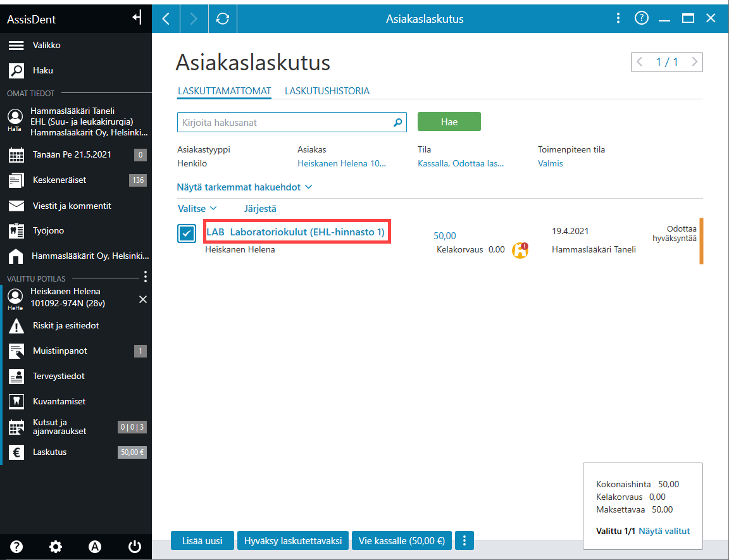
Task: Close selected patient Heiskanen Helena
Action: pyautogui.click(x=143, y=299)
